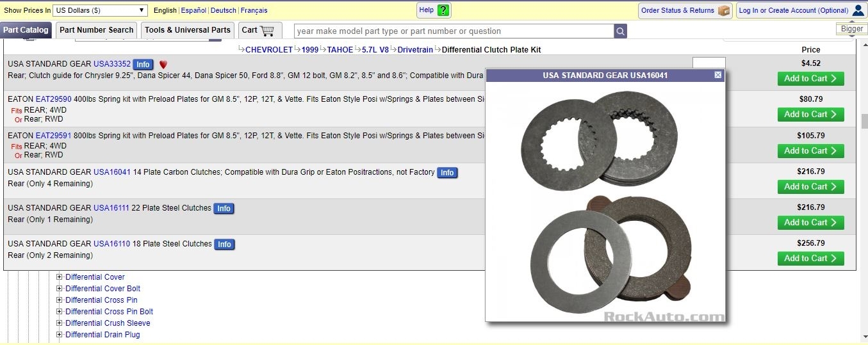
Task: Click the red heart icon next to USA33352
Action: coord(163,65)
